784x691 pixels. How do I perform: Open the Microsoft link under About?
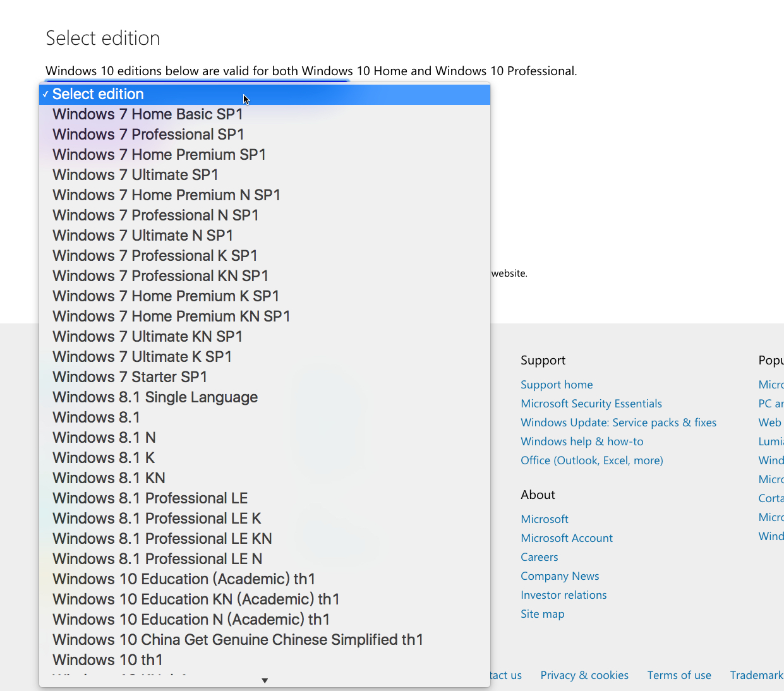point(545,519)
